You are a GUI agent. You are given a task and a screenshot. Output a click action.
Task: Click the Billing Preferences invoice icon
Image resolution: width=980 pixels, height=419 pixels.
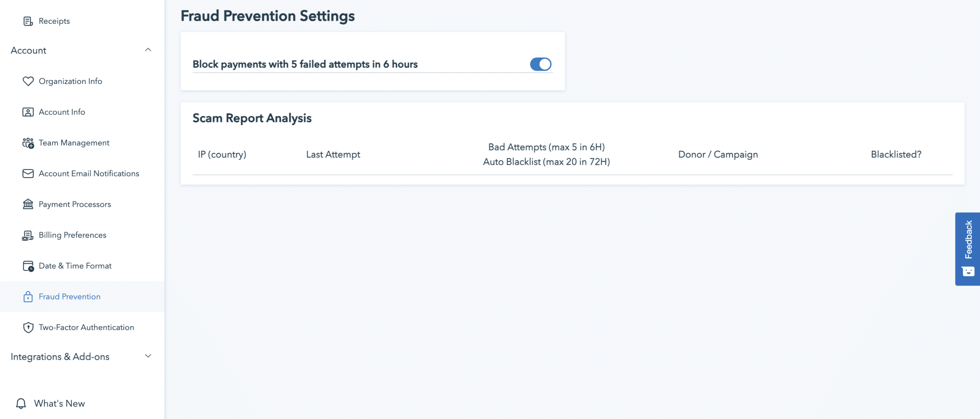(x=28, y=235)
